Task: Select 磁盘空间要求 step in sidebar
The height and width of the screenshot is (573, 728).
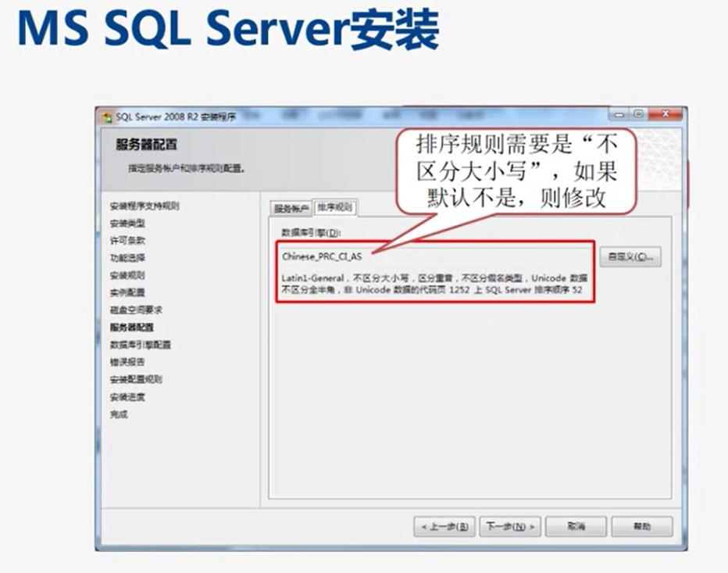Action: (136, 310)
